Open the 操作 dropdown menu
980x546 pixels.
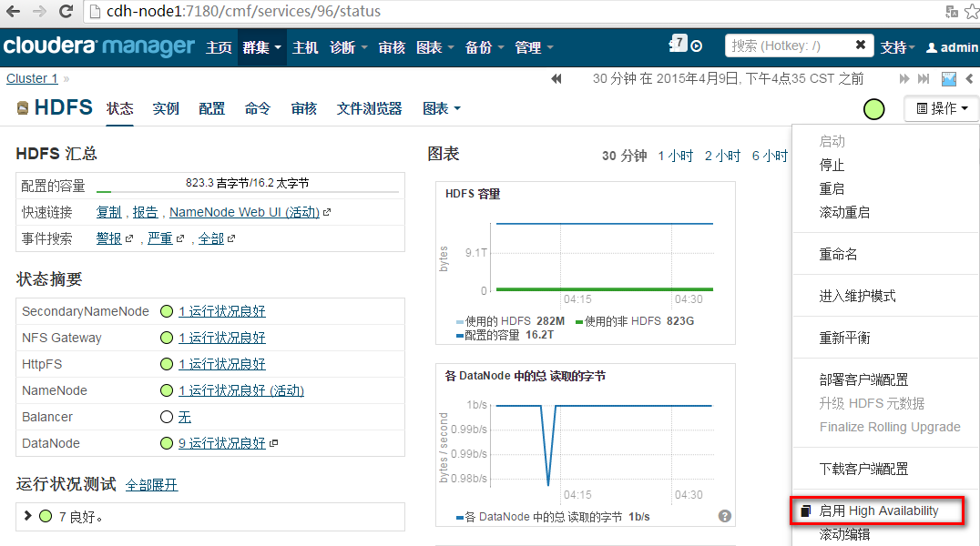[x=941, y=107]
